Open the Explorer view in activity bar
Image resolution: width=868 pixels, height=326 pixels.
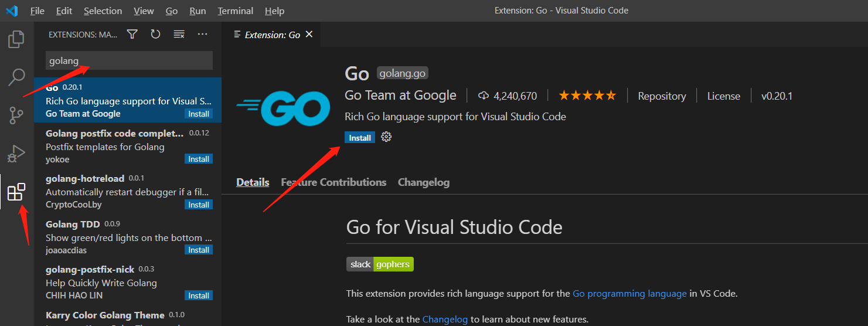[16, 39]
